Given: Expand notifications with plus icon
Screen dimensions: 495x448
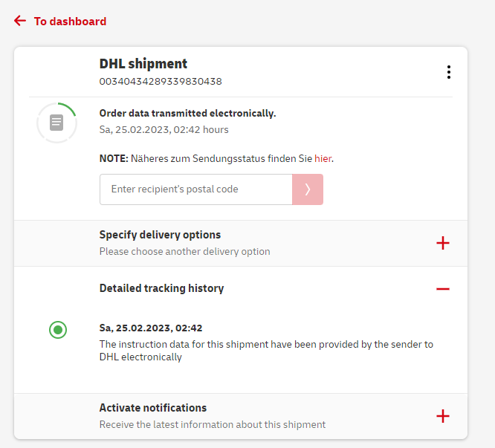Looking at the screenshot, I should pyautogui.click(x=443, y=416).
